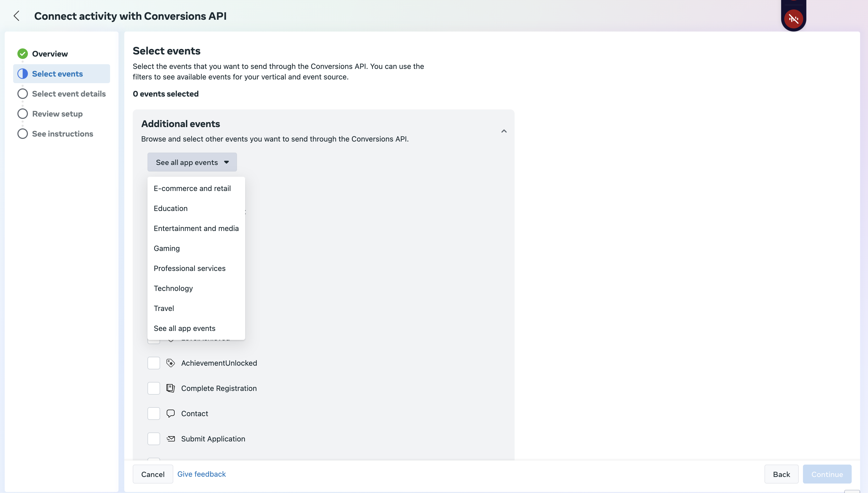The image size is (868, 493).
Task: Tick the Contact event checkbox
Action: click(154, 414)
